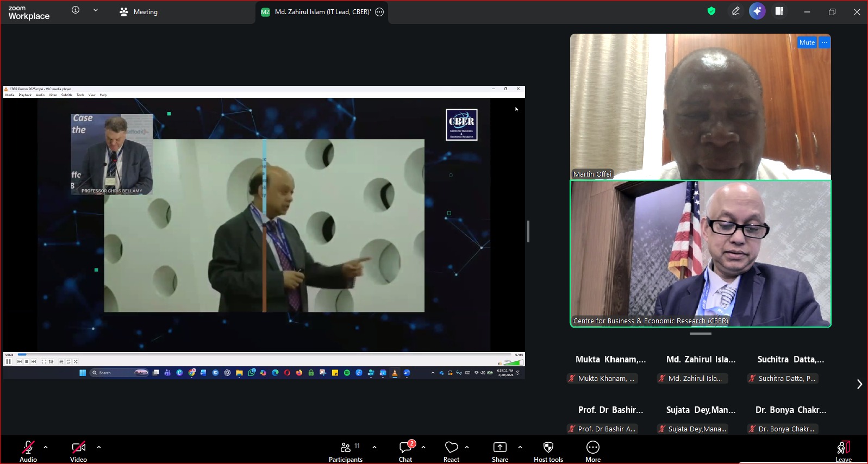This screenshot has height=464, width=868.
Task: Expand video settings arrow next to Video
Action: (x=99, y=447)
